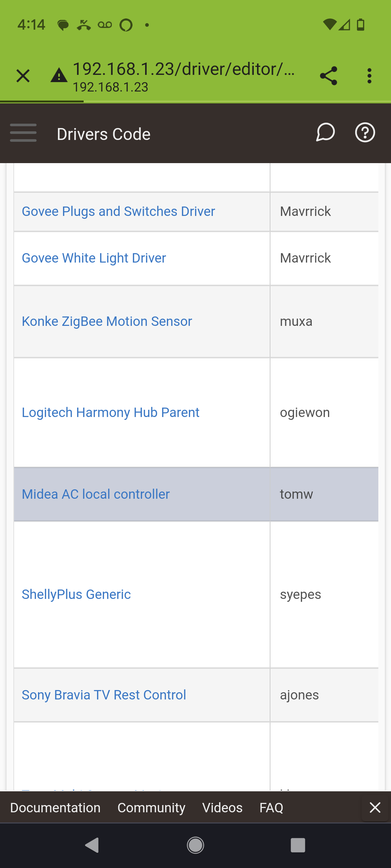The width and height of the screenshot is (391, 868).
Task: Open the chat bubble icon
Action: tap(325, 133)
